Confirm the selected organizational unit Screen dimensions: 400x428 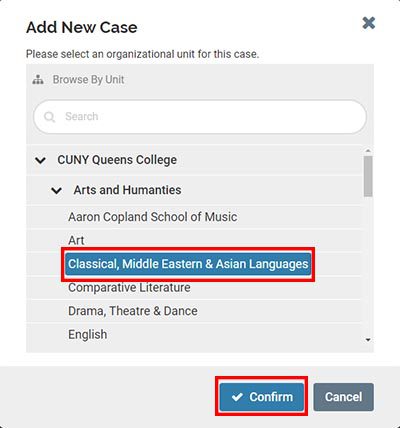coord(262,397)
